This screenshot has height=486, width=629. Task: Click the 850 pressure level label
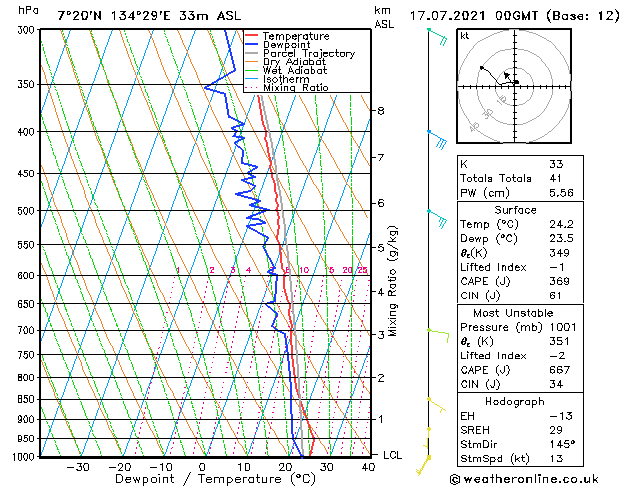[28, 399]
